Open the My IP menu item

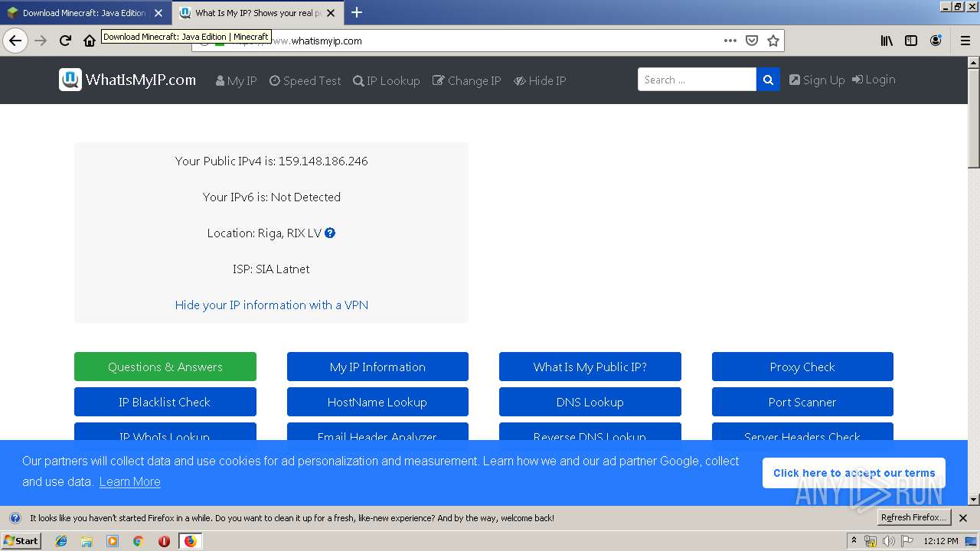coord(236,80)
